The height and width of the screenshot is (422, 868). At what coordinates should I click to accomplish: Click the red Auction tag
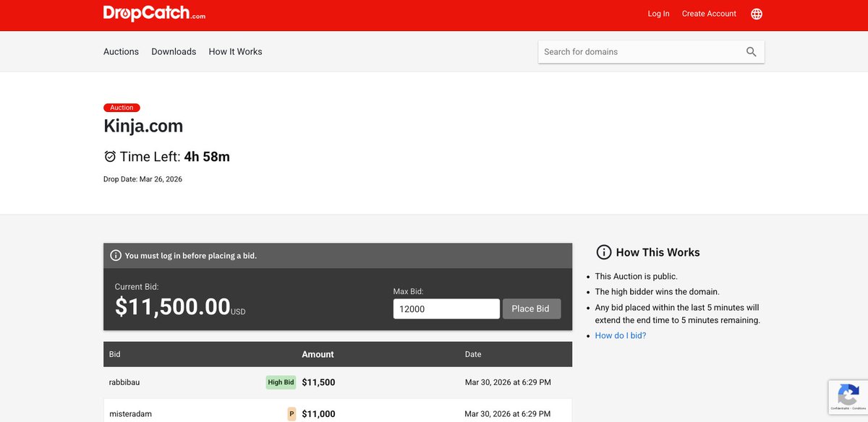click(x=122, y=108)
